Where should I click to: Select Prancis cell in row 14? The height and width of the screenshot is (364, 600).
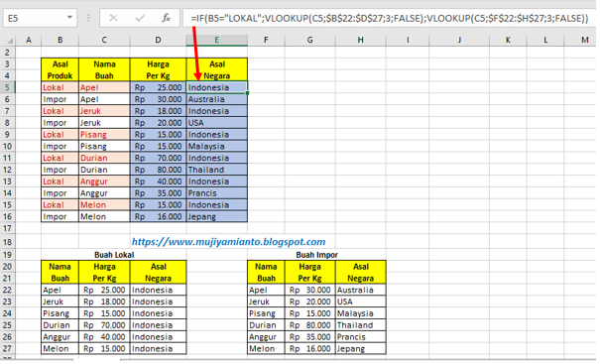pyautogui.click(x=216, y=193)
